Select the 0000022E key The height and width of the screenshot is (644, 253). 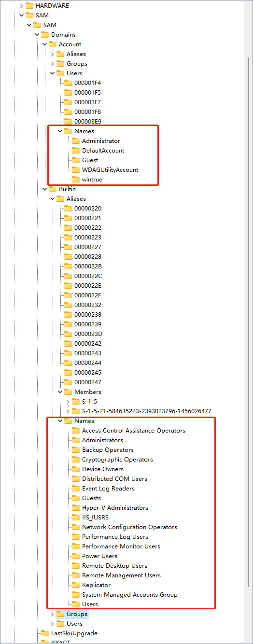(x=88, y=286)
